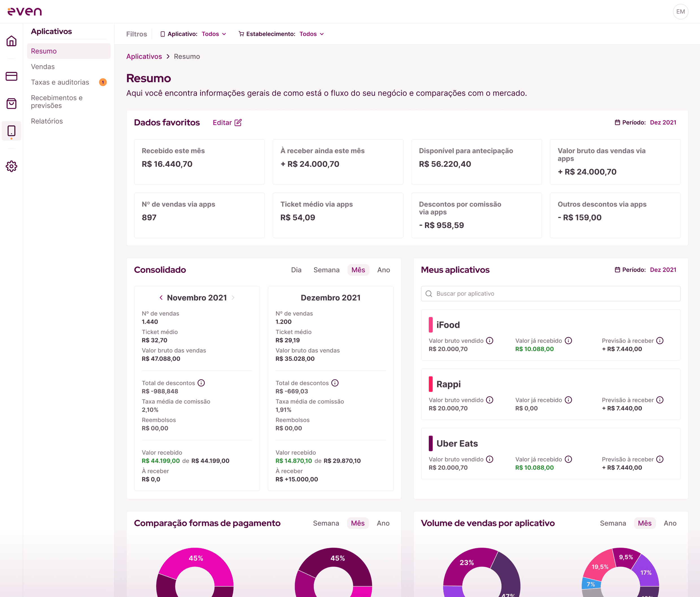Open the home icon in sidebar
Screen dimensions: 700x597
pyautogui.click(x=12, y=41)
